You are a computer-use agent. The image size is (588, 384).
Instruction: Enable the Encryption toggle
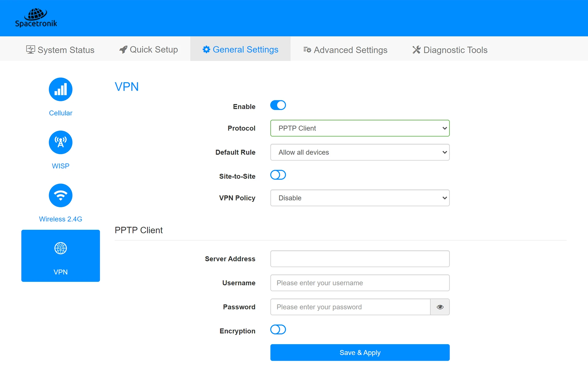[x=278, y=330]
